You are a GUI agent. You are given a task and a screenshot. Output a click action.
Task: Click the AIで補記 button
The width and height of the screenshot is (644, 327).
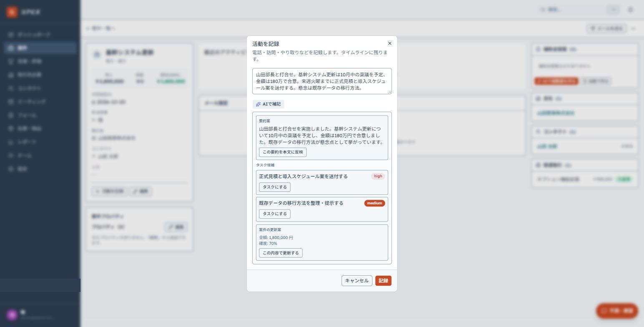[268, 104]
